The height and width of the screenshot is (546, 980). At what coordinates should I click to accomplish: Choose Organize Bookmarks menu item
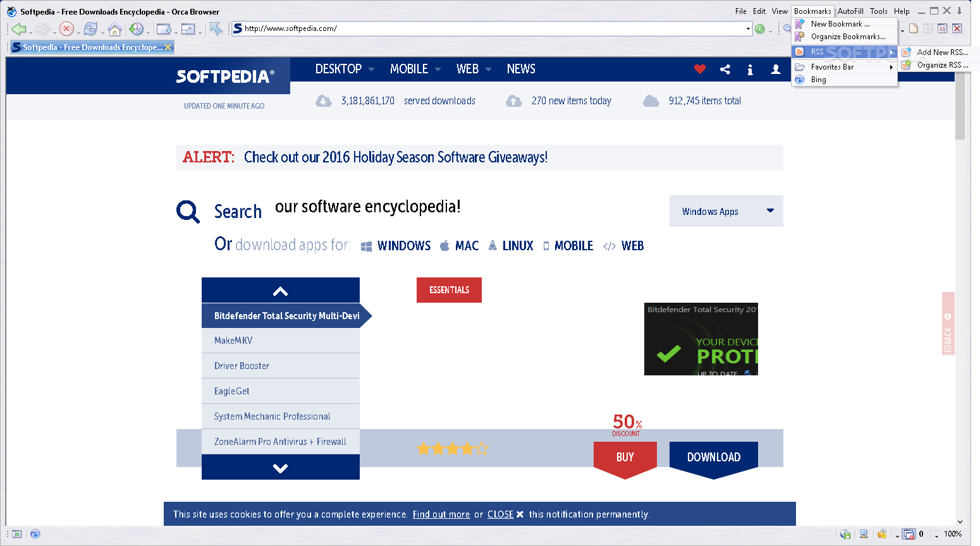point(844,37)
